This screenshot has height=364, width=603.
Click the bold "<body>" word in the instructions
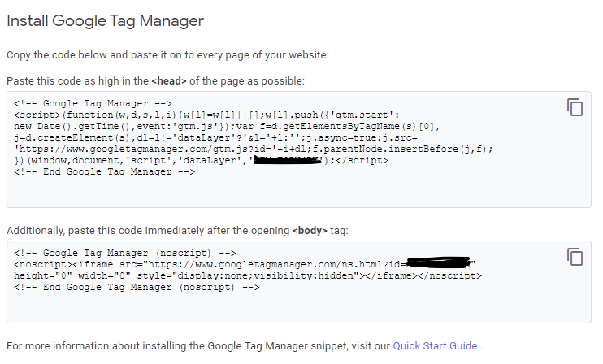click(x=312, y=231)
